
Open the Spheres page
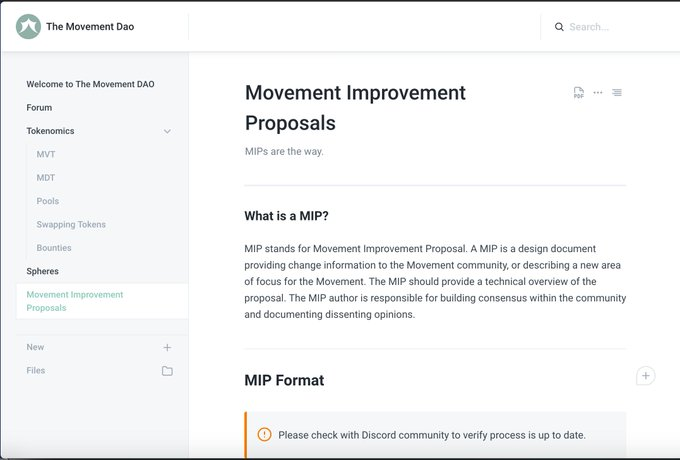click(42, 271)
